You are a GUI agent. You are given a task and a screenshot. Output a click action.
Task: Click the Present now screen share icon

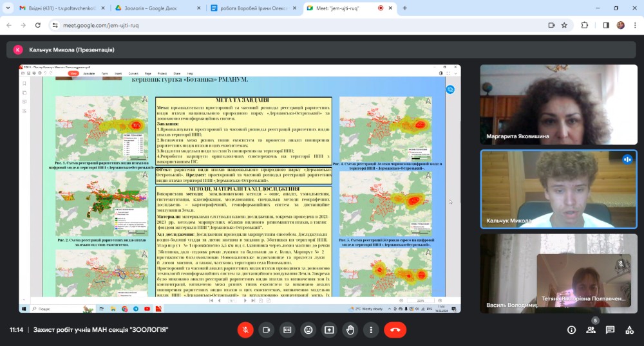click(329, 330)
